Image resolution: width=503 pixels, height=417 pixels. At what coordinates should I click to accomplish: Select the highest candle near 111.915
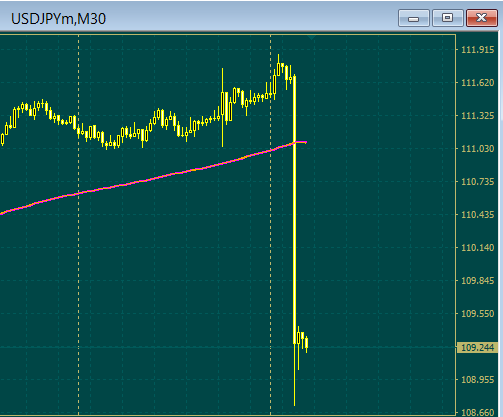278,68
